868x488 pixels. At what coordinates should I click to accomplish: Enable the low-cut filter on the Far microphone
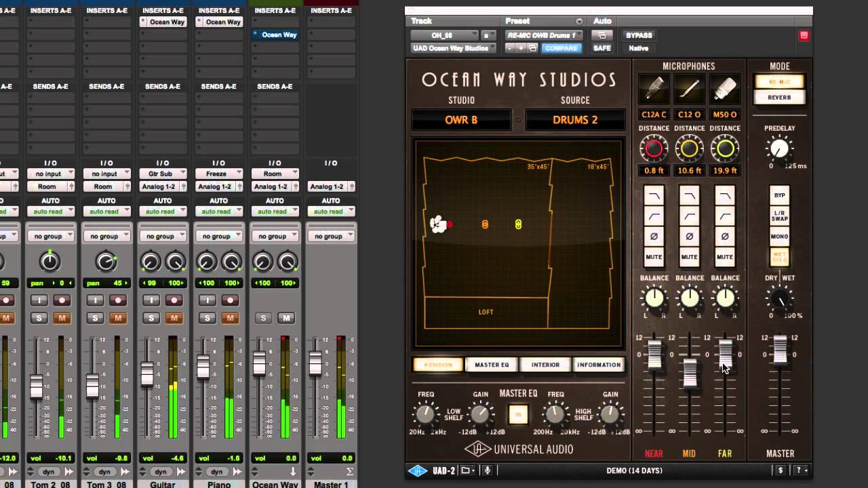click(x=725, y=216)
